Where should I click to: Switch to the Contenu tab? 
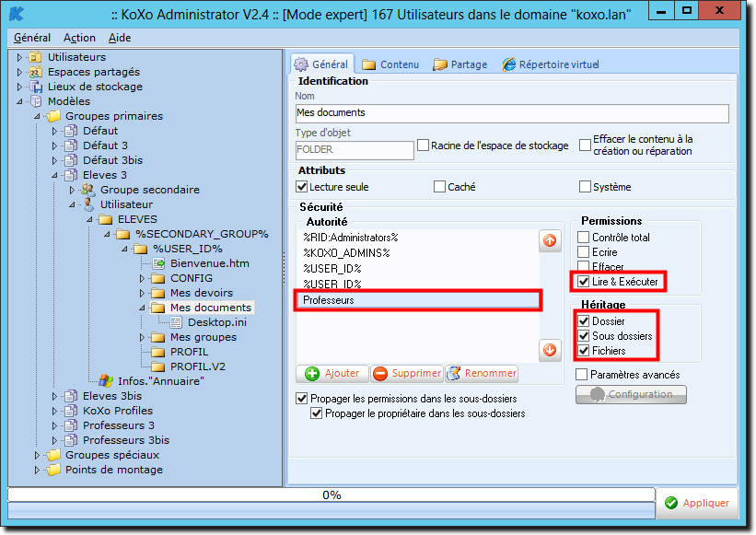(x=390, y=64)
